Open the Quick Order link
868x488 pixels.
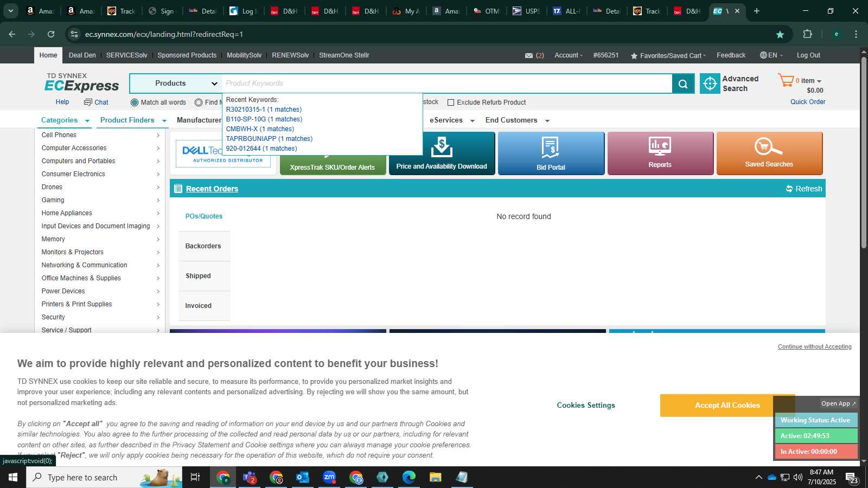tap(808, 102)
